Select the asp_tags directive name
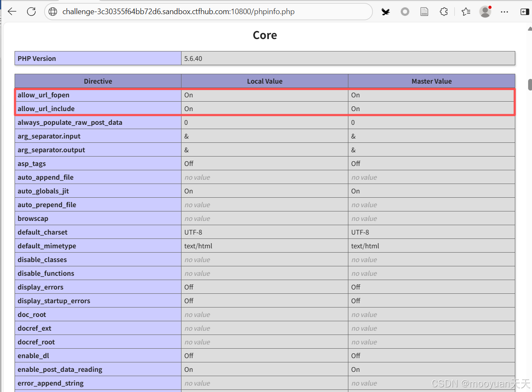532x392 pixels. click(x=32, y=163)
